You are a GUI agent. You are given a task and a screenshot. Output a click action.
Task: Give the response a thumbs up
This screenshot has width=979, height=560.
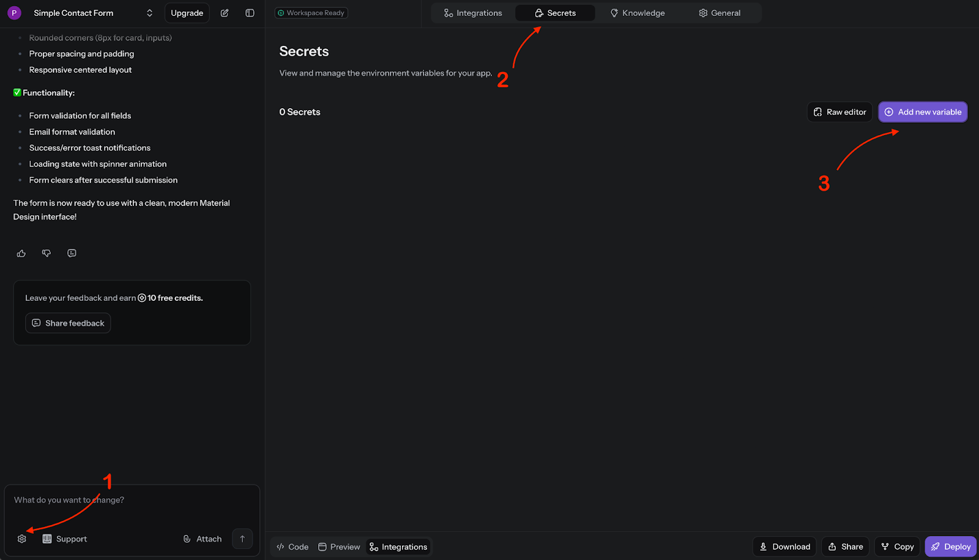21,252
